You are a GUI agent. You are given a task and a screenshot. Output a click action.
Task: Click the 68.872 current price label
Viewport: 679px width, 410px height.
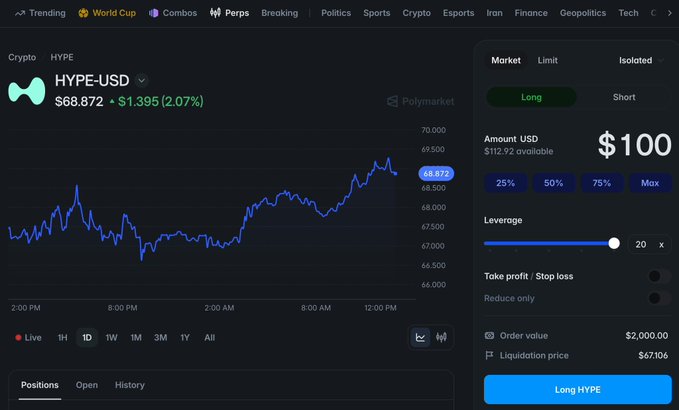click(436, 174)
